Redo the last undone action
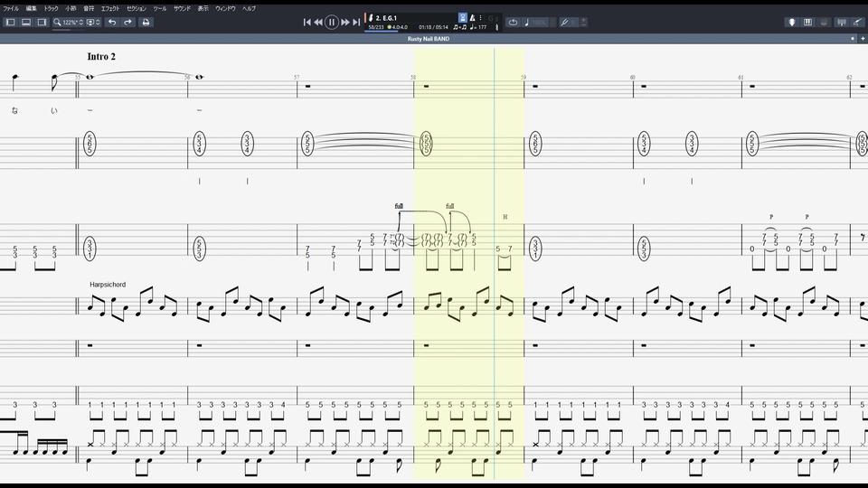This screenshot has width=868, height=488. pyautogui.click(x=127, y=22)
